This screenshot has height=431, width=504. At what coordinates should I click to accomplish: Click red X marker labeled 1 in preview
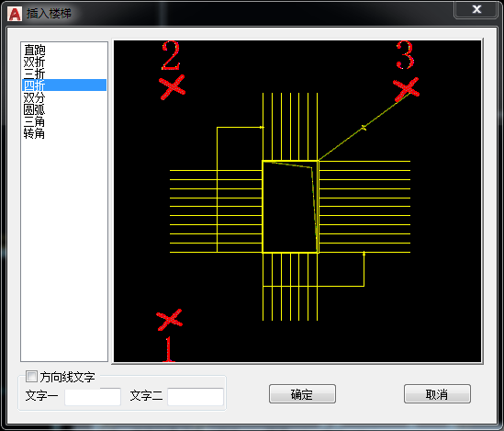click(x=170, y=320)
